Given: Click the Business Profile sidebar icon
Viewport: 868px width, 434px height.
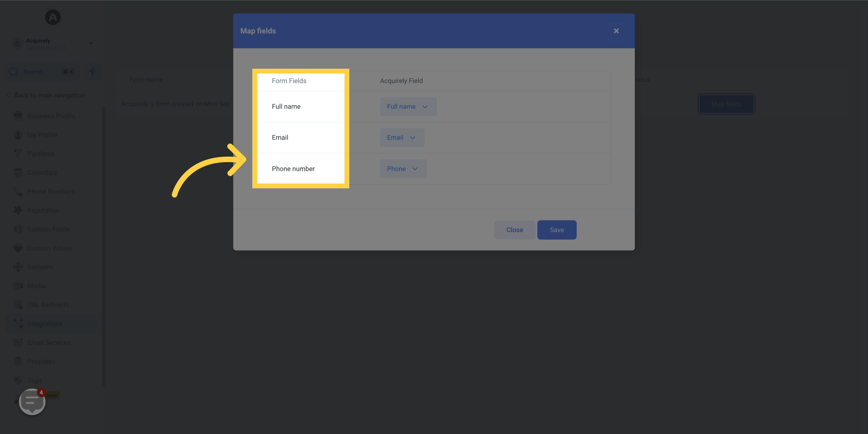Looking at the screenshot, I should (x=18, y=116).
